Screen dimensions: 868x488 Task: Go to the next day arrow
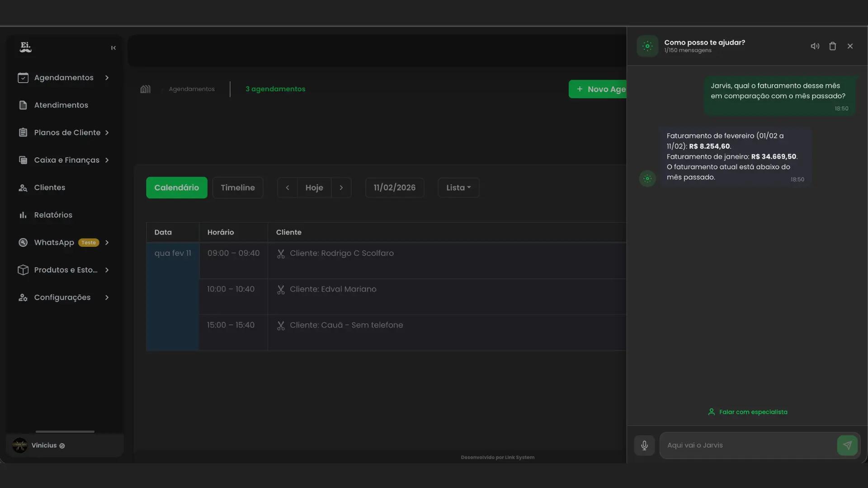pyautogui.click(x=341, y=188)
